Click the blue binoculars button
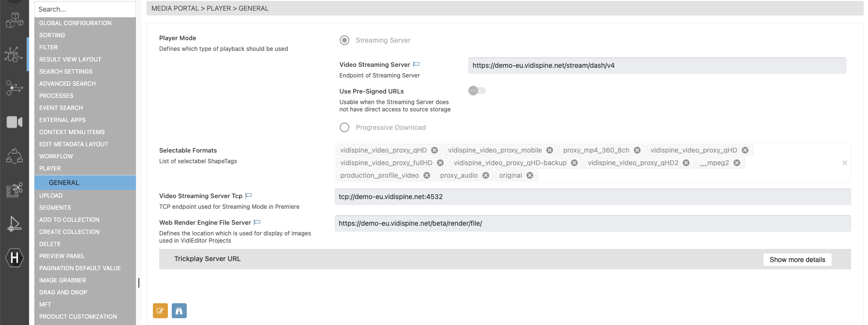Image resolution: width=868 pixels, height=325 pixels. pyautogui.click(x=179, y=311)
